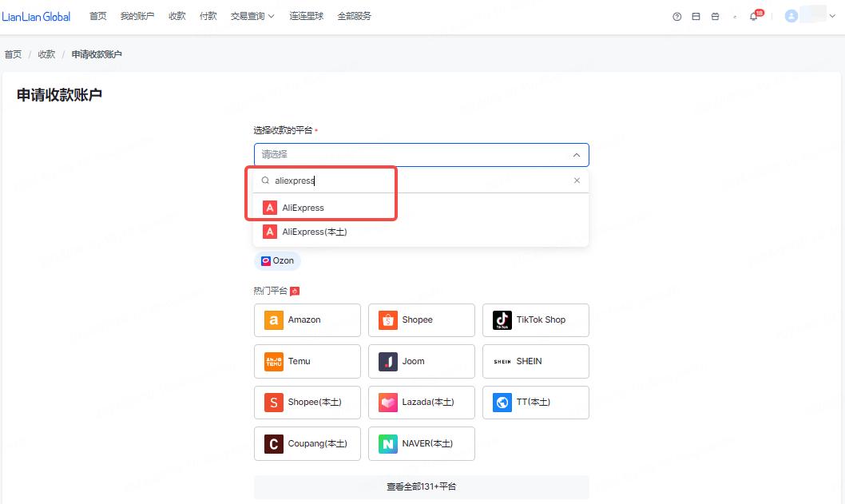Click 查看全部131+平台 button
The width and height of the screenshot is (845, 504).
(422, 486)
